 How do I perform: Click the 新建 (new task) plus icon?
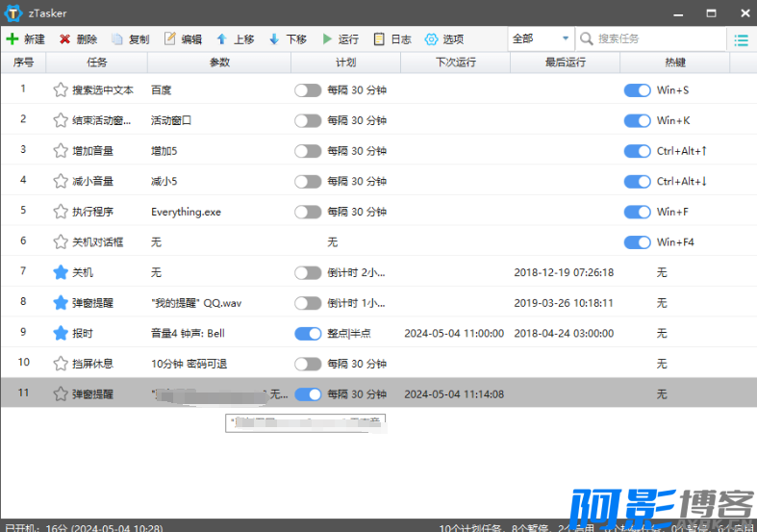13,39
